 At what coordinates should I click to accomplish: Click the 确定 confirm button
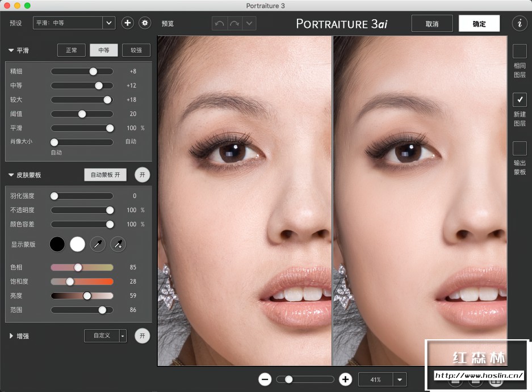[479, 23]
